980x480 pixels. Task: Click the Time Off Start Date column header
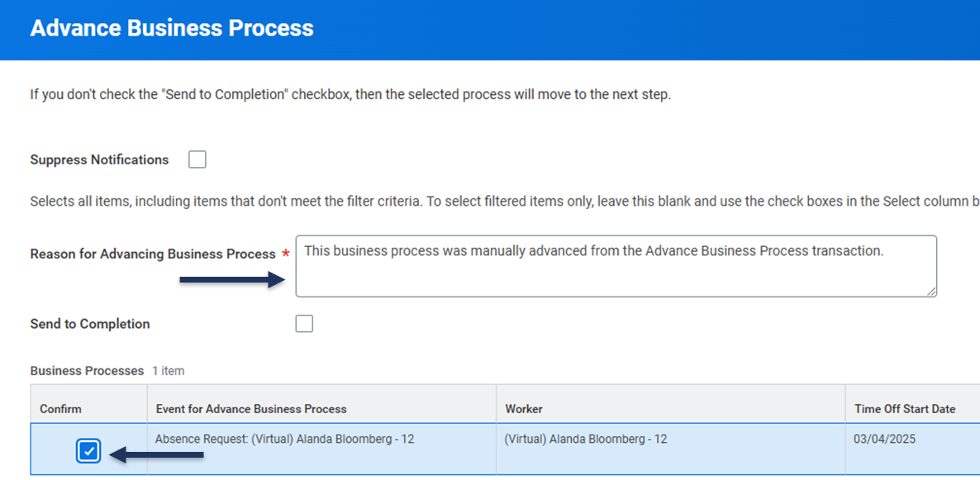[905, 409]
